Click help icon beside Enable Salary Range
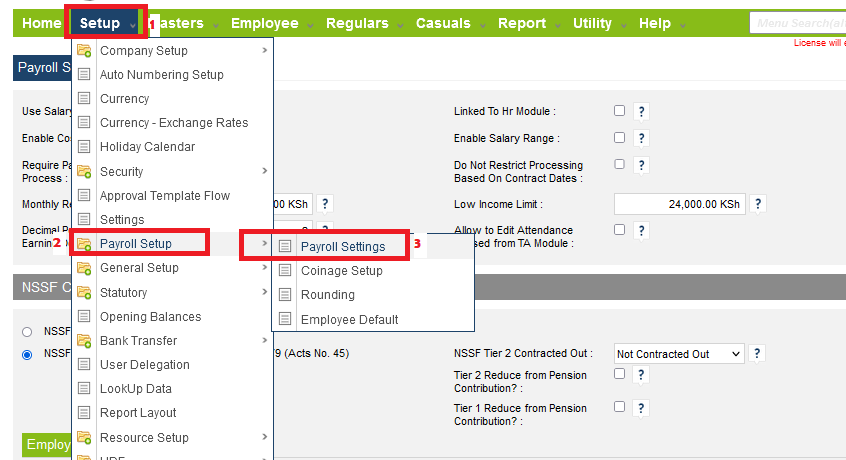 click(641, 138)
